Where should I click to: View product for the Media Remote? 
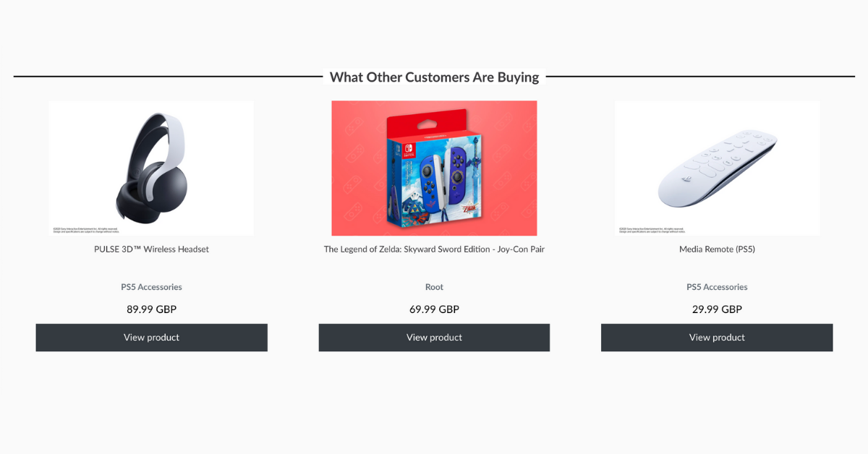[717, 338]
